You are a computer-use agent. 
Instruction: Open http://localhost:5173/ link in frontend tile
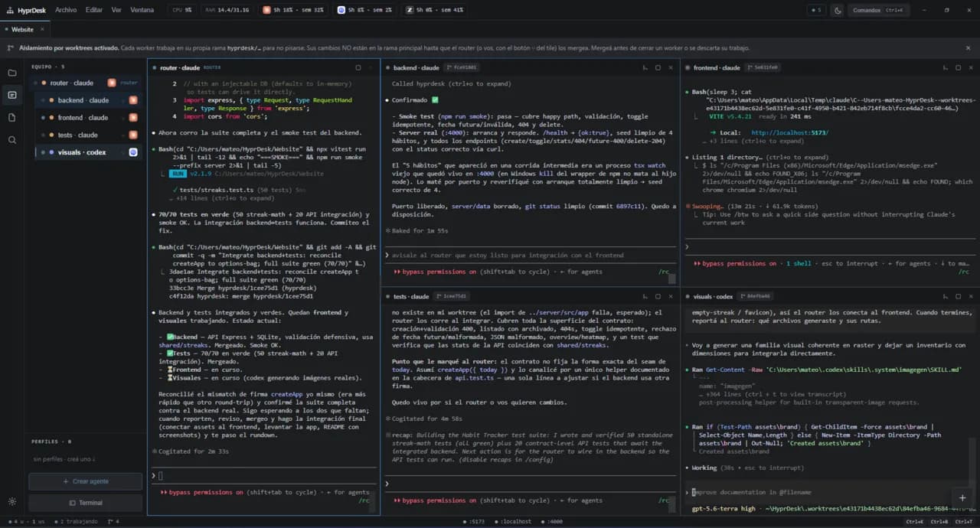790,132
